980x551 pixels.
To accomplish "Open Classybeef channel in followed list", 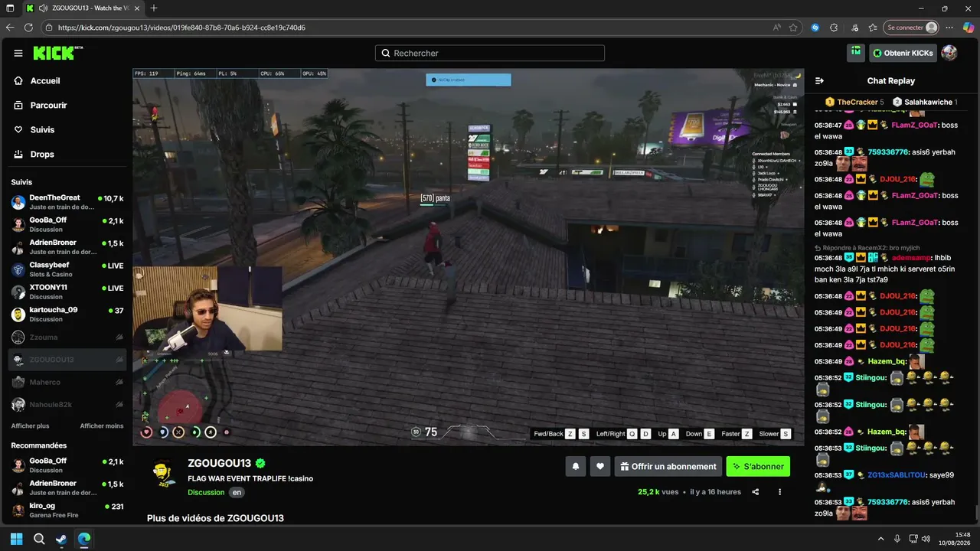I will coord(67,269).
